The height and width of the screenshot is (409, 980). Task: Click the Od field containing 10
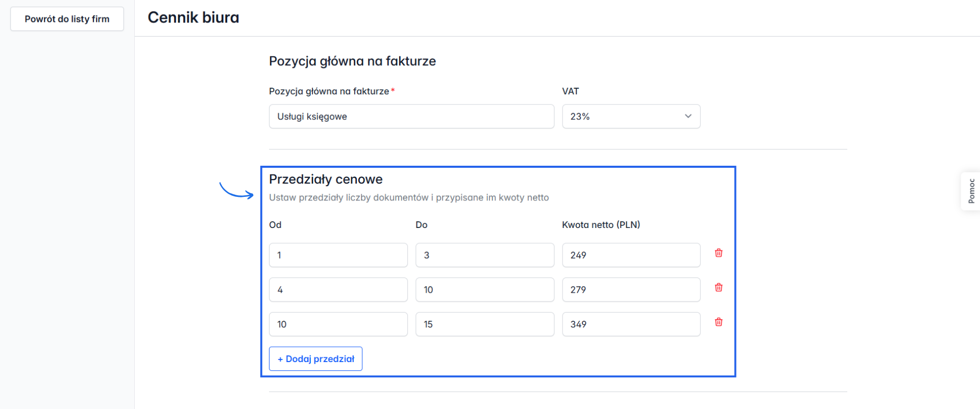pyautogui.click(x=338, y=324)
